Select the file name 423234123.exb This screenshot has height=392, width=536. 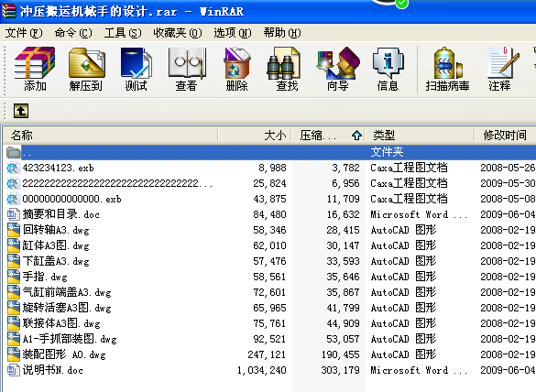tap(58, 168)
